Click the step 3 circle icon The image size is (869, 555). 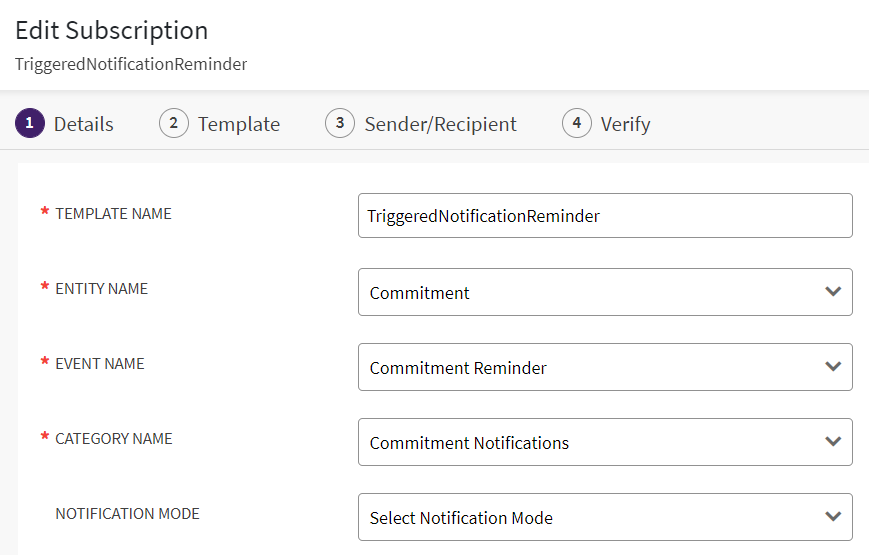click(340, 124)
